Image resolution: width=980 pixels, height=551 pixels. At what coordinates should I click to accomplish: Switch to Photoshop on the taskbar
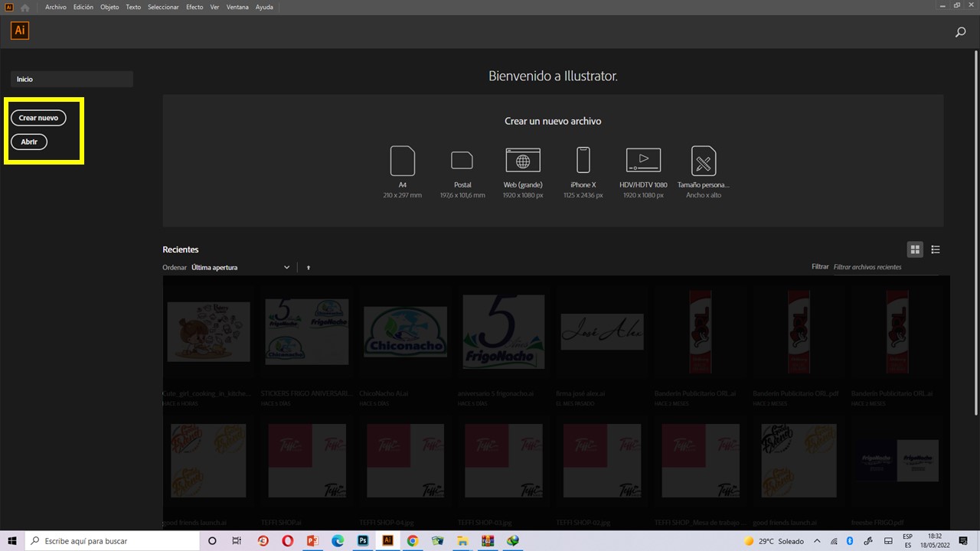[363, 541]
